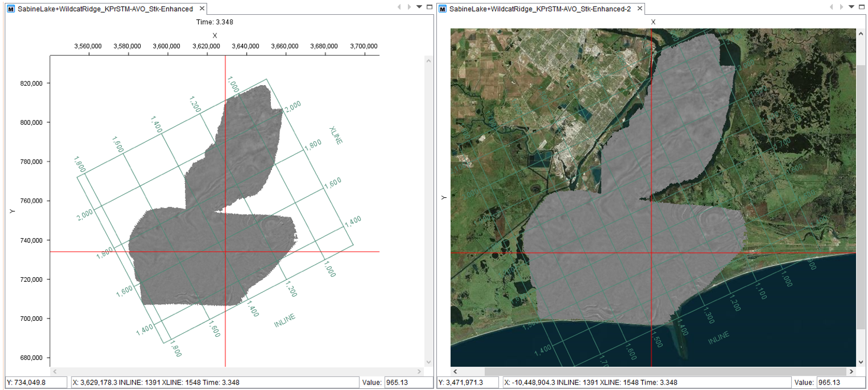Click the X: 3,629,178.3 INLINE status field

click(x=214, y=382)
